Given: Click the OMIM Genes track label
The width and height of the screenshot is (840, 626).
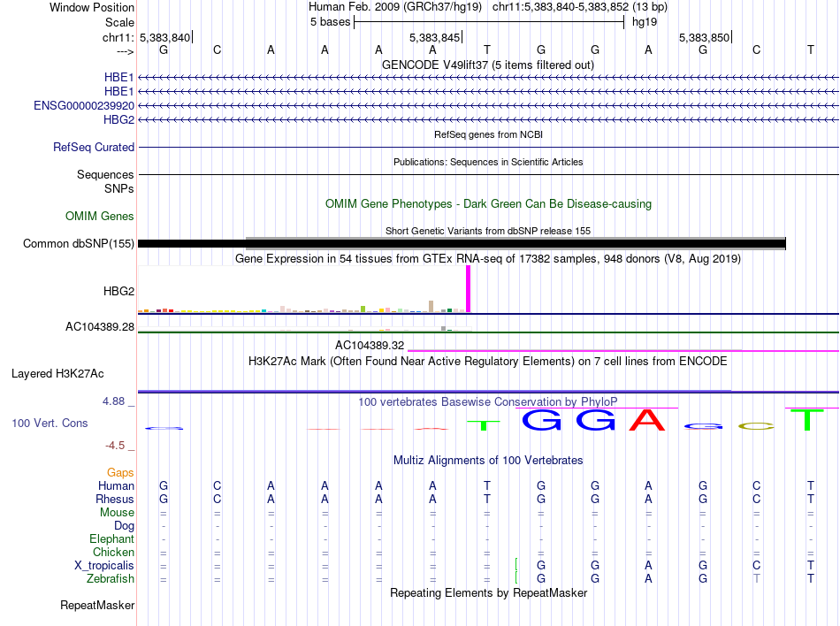Looking at the screenshot, I should [x=100, y=217].
